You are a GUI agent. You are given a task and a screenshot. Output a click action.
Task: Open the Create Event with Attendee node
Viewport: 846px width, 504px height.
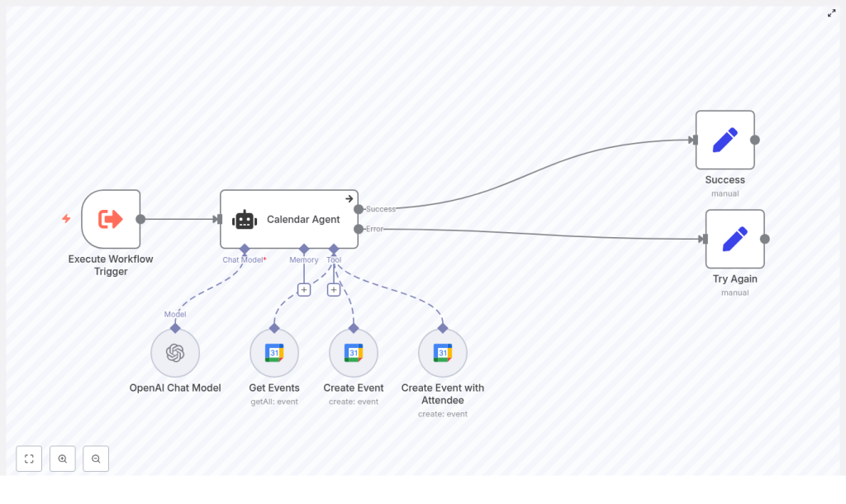pyautogui.click(x=442, y=352)
